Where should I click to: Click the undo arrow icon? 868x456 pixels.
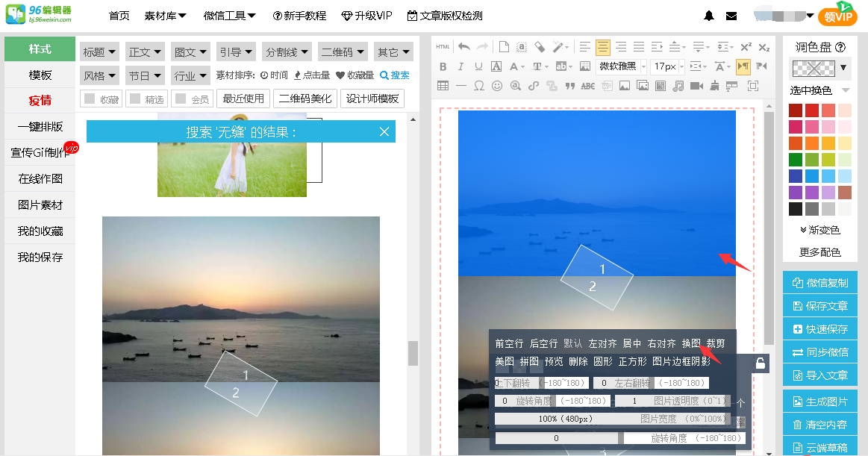coord(464,47)
